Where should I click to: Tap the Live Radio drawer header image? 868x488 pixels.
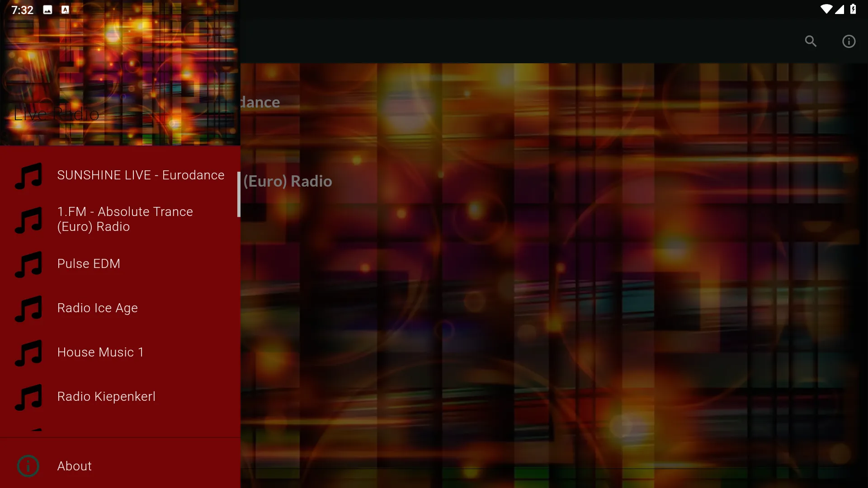click(120, 72)
